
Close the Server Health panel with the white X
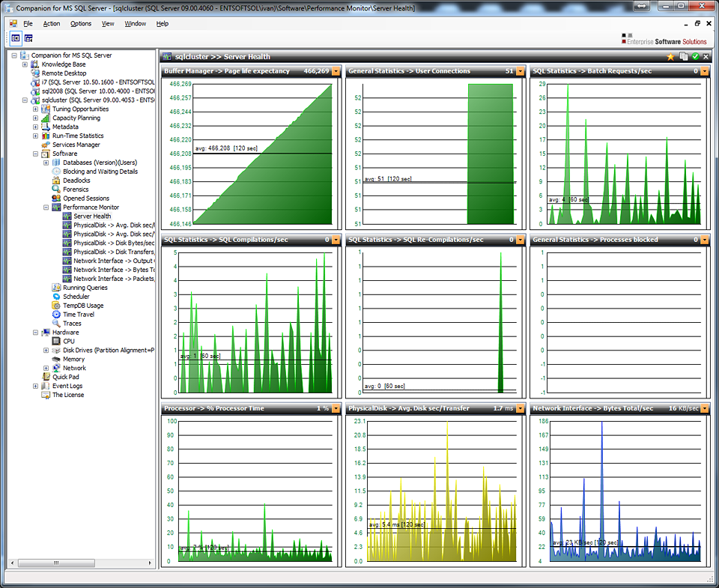pos(706,57)
